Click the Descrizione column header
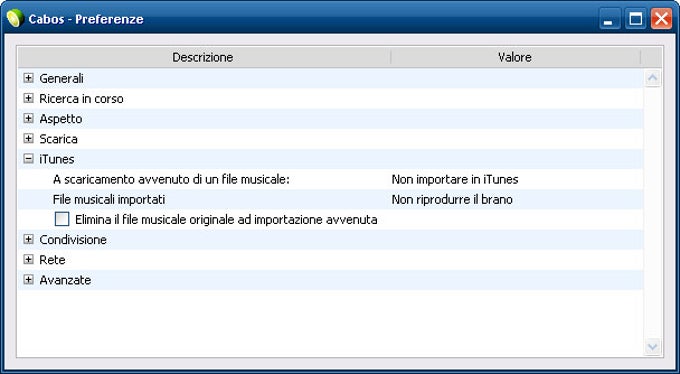This screenshot has height=374, width=680. pyautogui.click(x=203, y=57)
